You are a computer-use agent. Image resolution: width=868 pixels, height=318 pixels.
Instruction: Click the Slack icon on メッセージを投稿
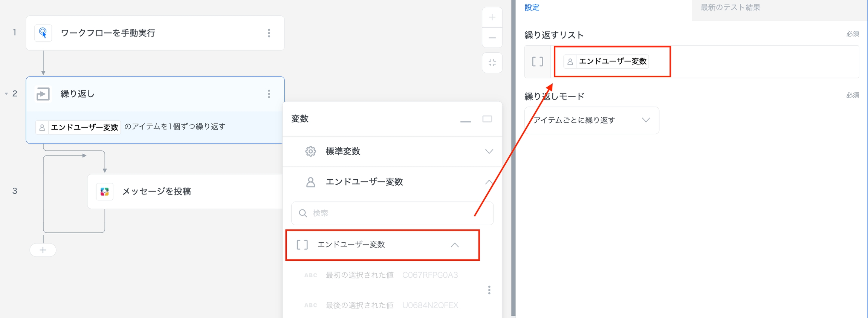(105, 191)
